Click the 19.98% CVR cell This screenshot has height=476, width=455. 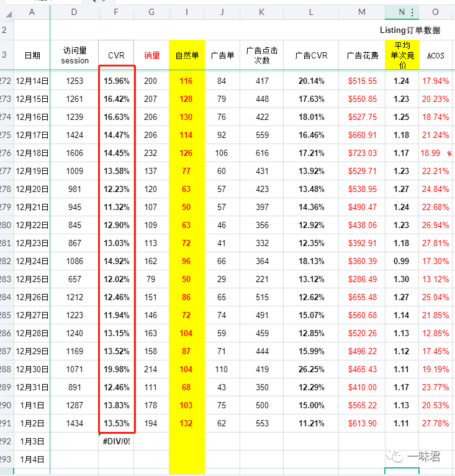tap(116, 369)
